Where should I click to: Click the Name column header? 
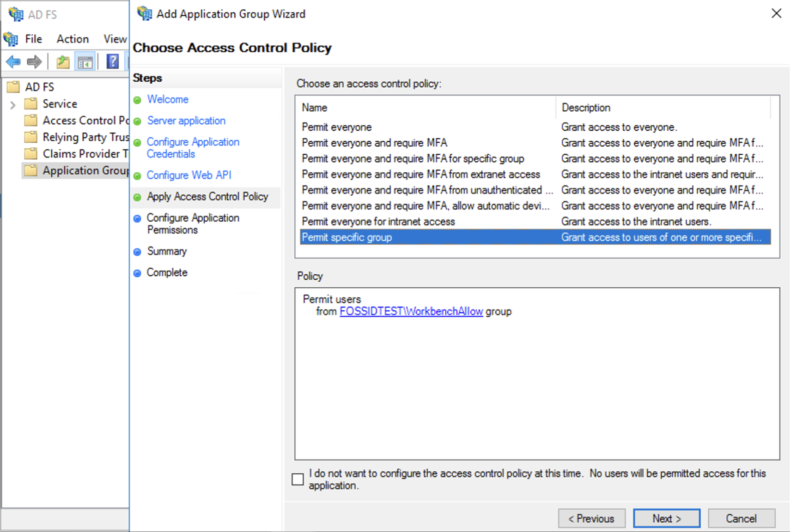(x=427, y=108)
